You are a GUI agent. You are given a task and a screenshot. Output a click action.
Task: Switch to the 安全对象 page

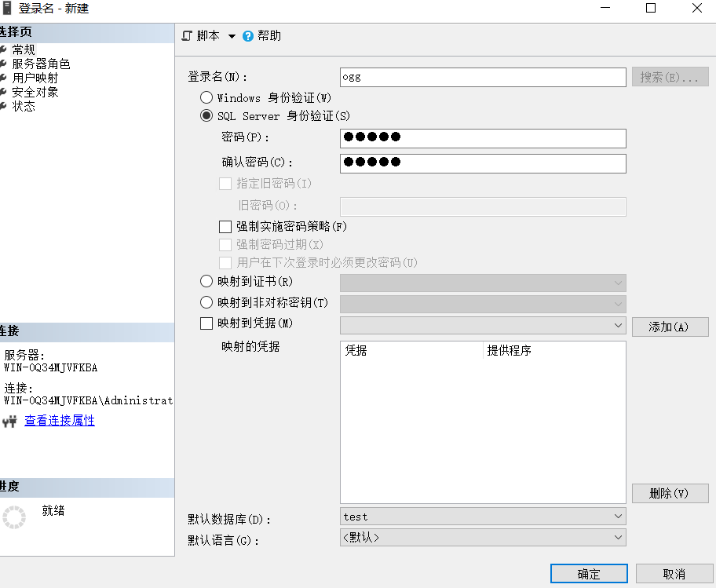pyautogui.click(x=35, y=92)
